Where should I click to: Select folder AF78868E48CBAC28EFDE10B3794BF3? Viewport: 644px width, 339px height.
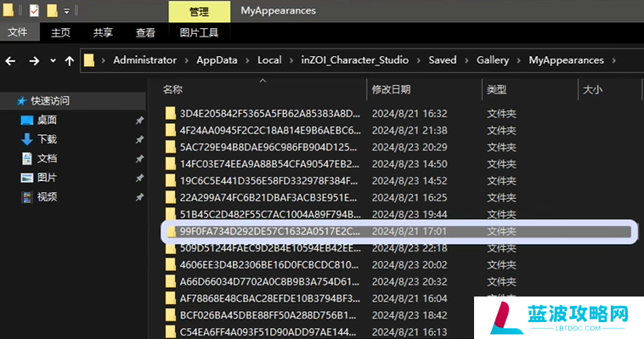[x=270, y=299]
